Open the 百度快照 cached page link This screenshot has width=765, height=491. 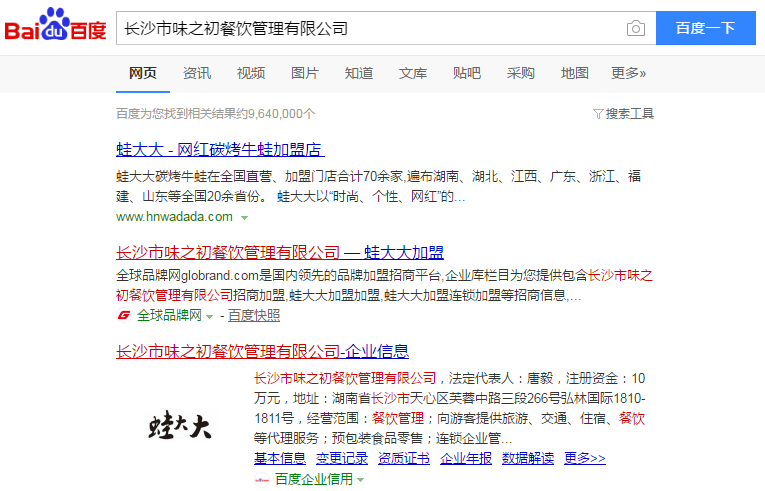tap(254, 316)
